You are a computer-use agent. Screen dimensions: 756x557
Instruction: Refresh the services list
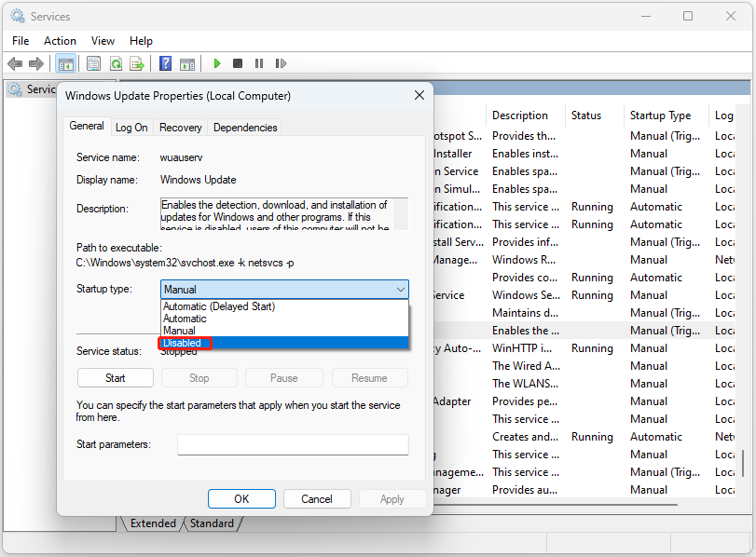[x=116, y=63]
